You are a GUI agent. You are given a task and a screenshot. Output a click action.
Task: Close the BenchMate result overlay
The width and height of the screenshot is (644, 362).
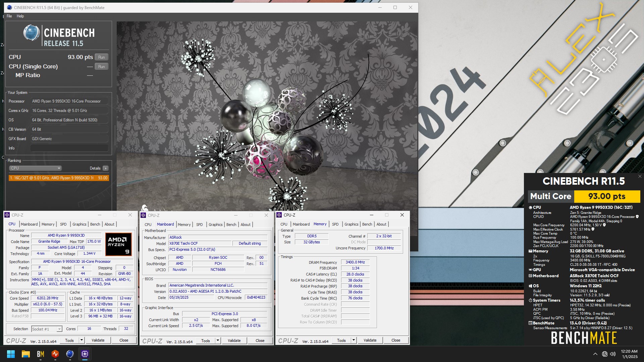(640, 176)
